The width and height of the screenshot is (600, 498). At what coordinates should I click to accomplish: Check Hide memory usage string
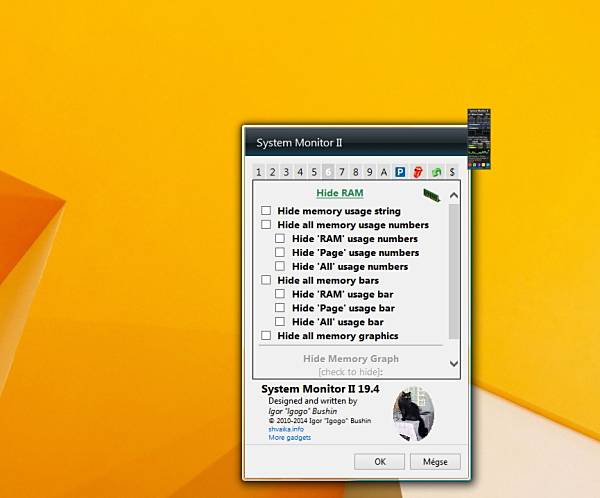tap(266, 211)
